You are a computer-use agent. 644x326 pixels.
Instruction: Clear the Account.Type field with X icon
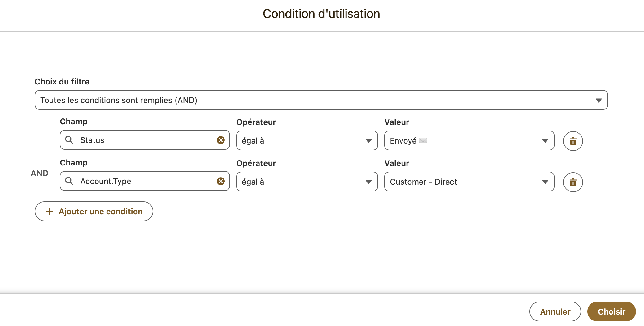click(221, 181)
